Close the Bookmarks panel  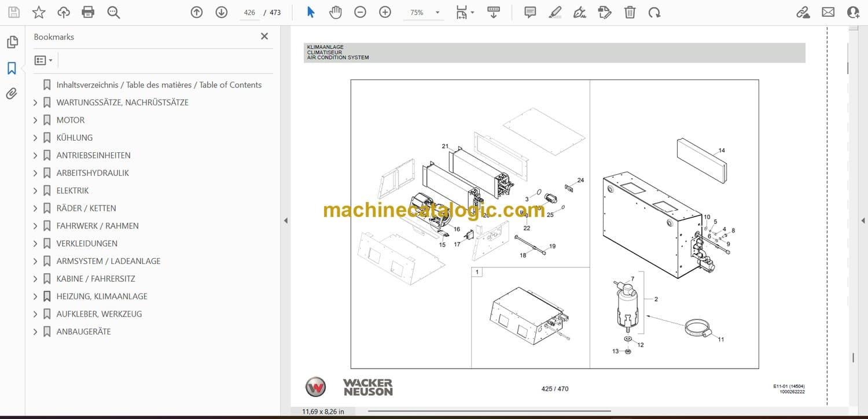[x=264, y=36]
